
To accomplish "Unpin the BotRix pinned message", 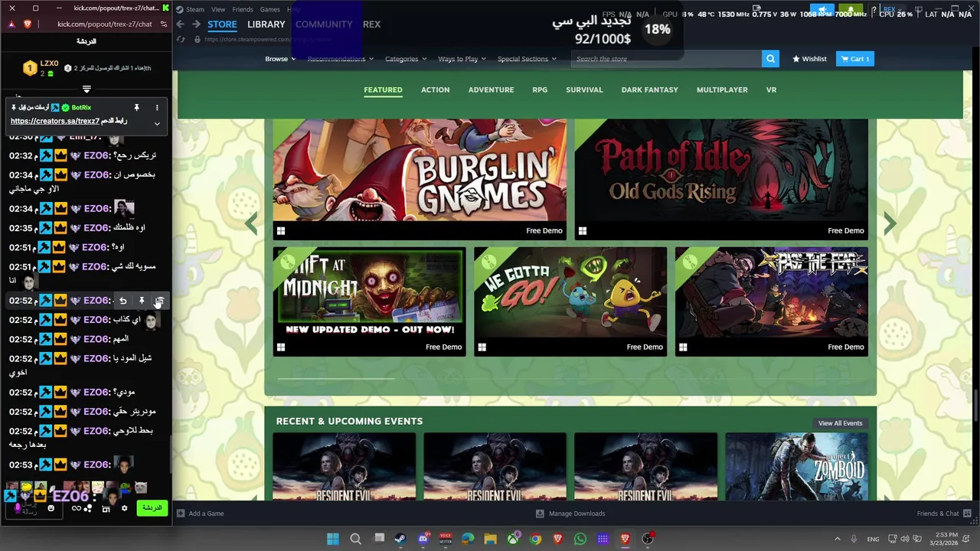I will click(136, 108).
